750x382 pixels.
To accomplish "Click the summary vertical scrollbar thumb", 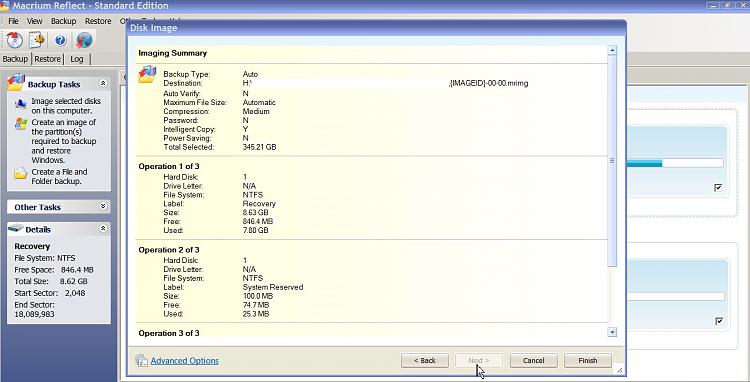I will coord(612,161).
